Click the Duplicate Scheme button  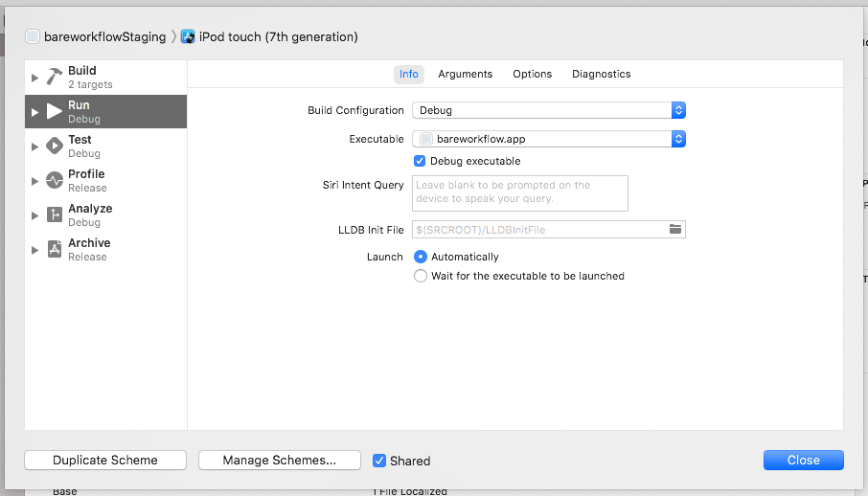(105, 460)
